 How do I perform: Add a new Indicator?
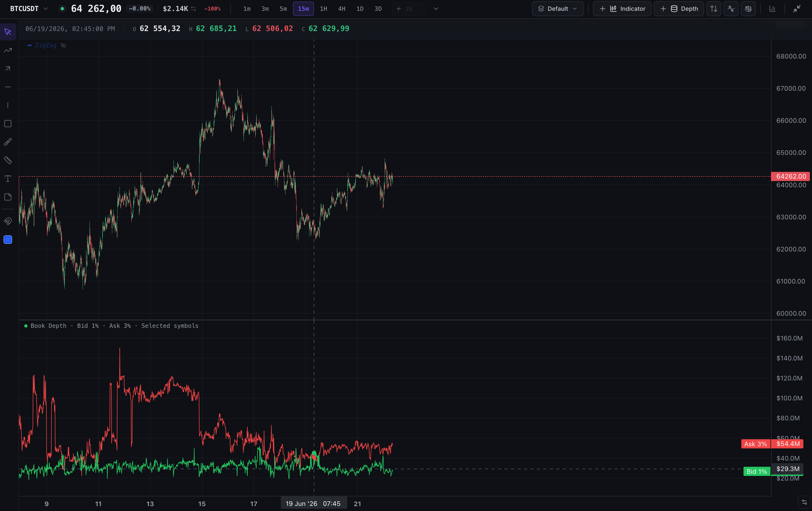click(x=622, y=9)
